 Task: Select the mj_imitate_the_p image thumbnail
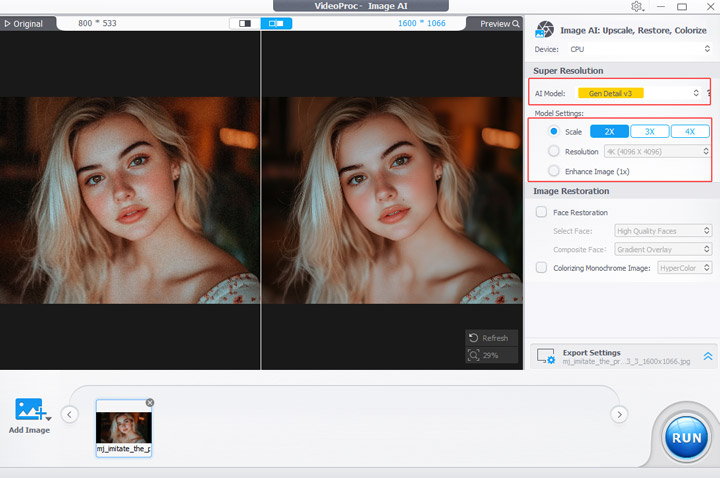coord(124,428)
